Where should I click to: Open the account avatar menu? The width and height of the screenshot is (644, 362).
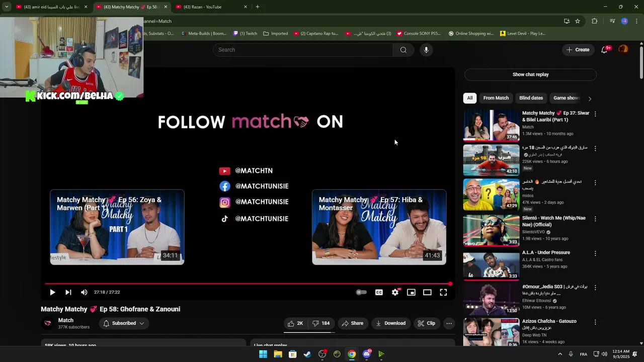click(623, 49)
